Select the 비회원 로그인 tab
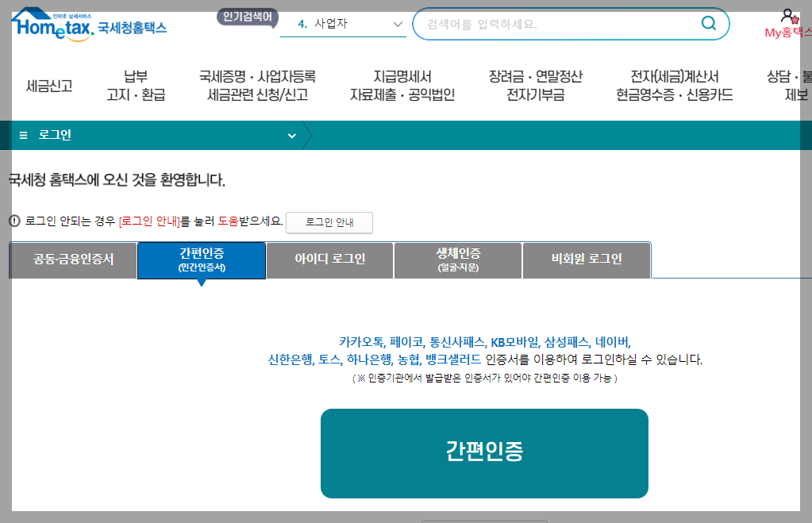 586,260
